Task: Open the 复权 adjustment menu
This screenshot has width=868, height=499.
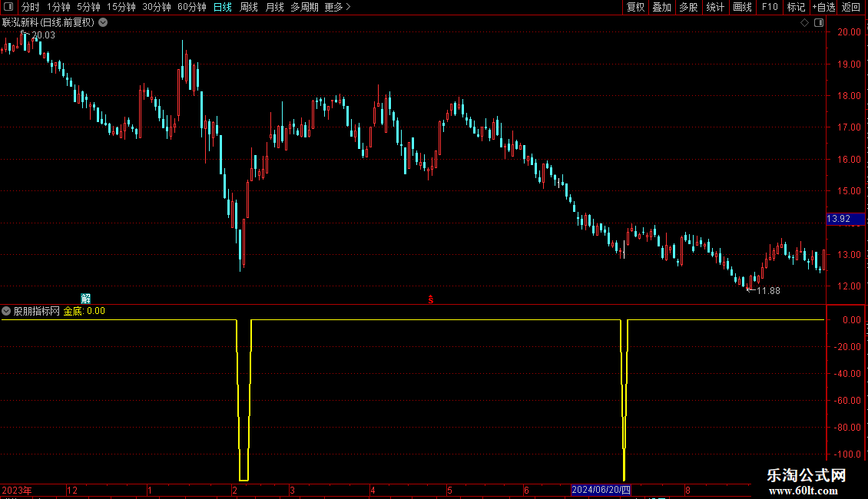Action: pos(635,7)
